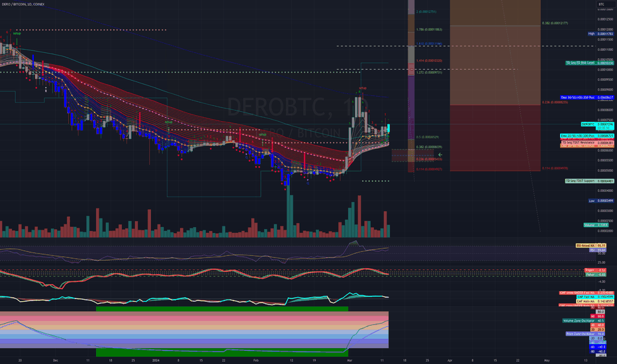Viewport: 617px width, 364px height.
Task: Click the Volume value label
Action: 596,225
